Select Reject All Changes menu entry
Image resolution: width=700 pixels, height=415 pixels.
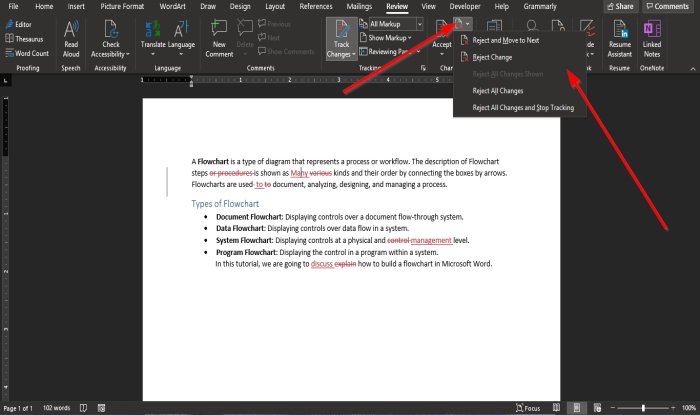point(498,91)
